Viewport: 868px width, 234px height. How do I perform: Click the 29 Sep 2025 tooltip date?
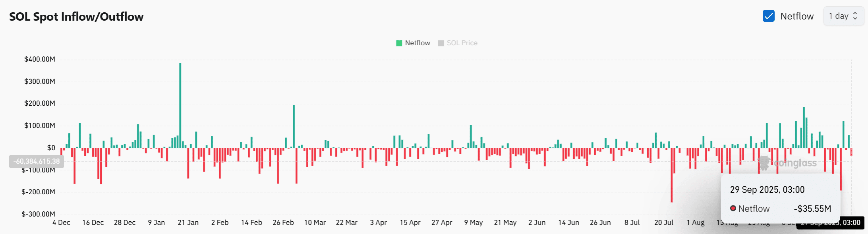(x=767, y=190)
